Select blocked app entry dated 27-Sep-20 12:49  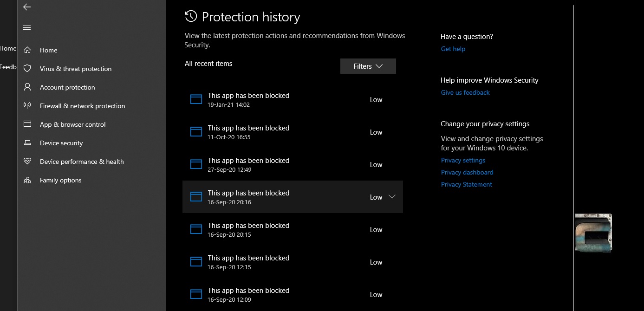pyautogui.click(x=293, y=164)
